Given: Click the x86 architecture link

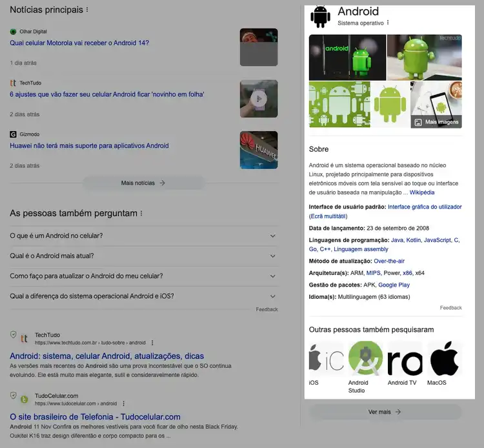Looking at the screenshot, I should click(407, 273).
